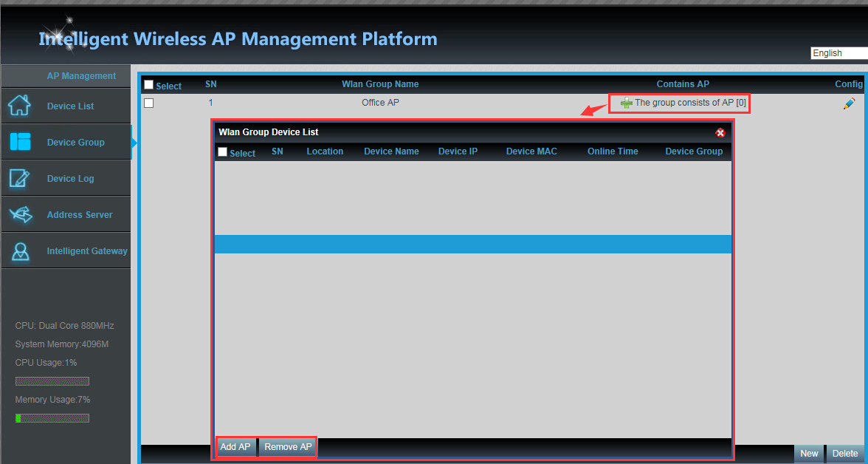The width and height of the screenshot is (868, 464).
Task: Check the Office AP row checkbox
Action: tap(148, 103)
